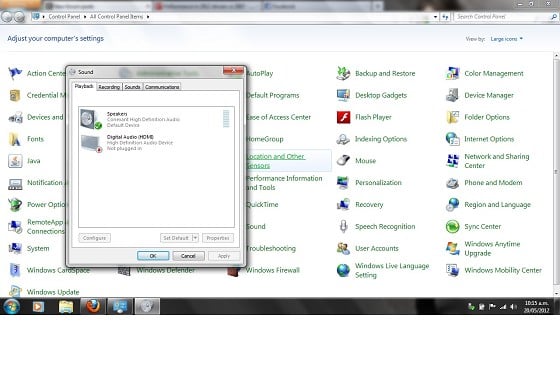The height and width of the screenshot is (378, 560).
Task: Open the Action Center flag icon
Action: [15, 74]
